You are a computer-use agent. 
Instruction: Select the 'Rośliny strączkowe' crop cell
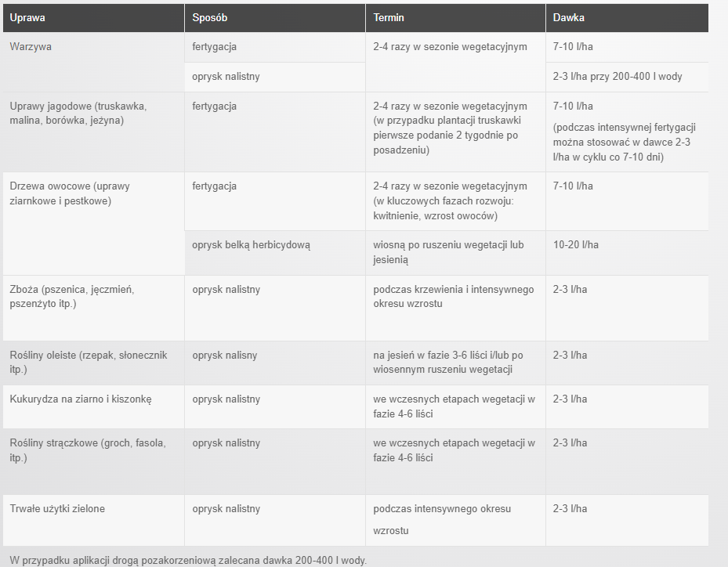click(93, 461)
